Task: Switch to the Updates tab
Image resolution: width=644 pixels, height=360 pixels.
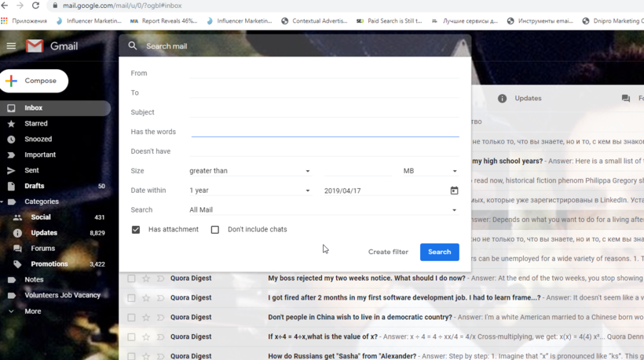Action: coord(527,99)
